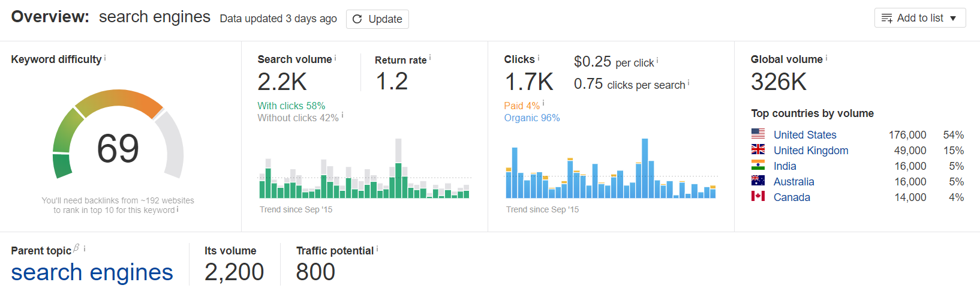
Task: Click the Without clicks info icon
Action: [342, 115]
